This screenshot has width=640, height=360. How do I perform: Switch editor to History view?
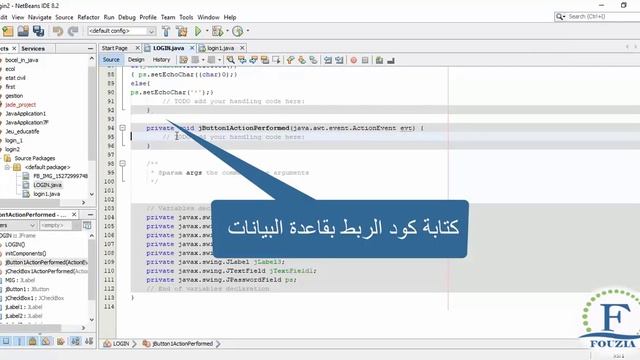[161, 60]
